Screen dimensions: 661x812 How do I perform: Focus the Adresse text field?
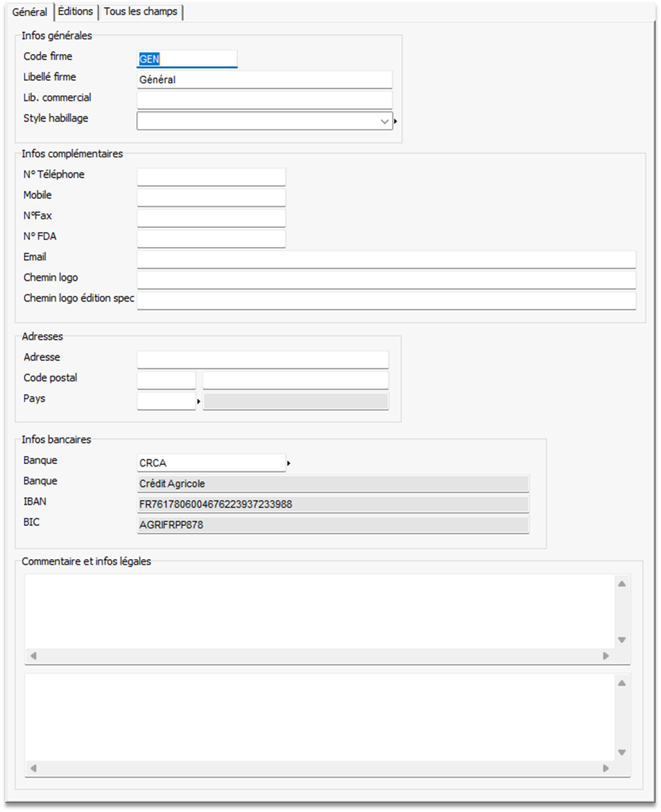pos(263,359)
